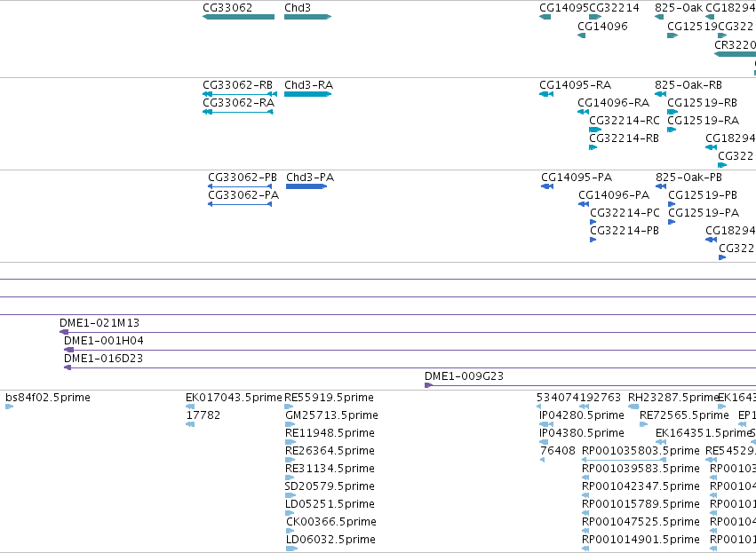Screen dimensions: 756x553
Task: Click the CG12519-PA protein label
Action: tap(704, 213)
